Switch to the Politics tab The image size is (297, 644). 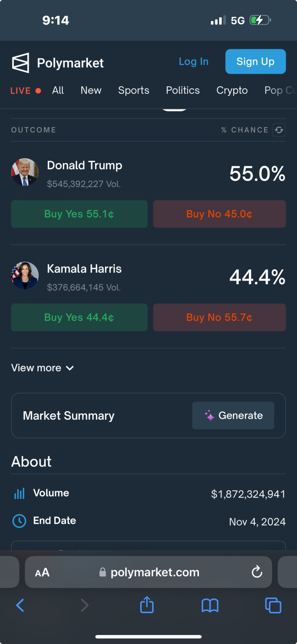coord(183,90)
